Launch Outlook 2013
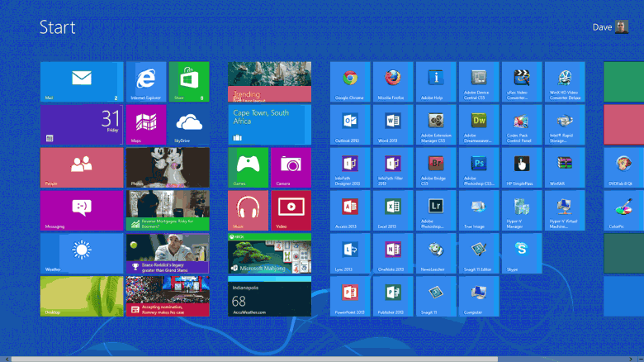Viewport: 644px width, 362px height. pyautogui.click(x=350, y=125)
